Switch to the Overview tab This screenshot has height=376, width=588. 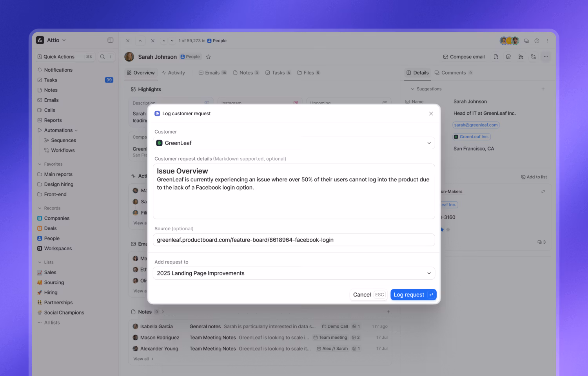(x=141, y=73)
